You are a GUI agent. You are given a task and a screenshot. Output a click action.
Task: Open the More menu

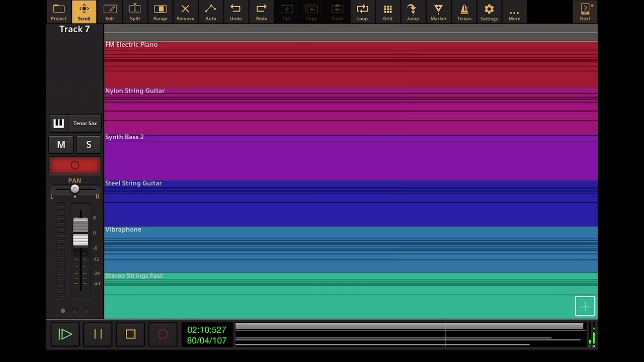point(514,12)
